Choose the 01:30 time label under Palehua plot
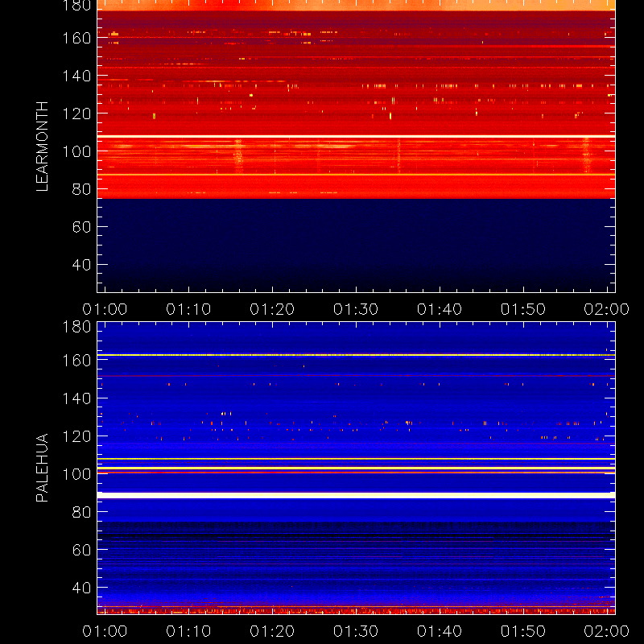Viewport: 644px width, 644px height. coord(356,631)
